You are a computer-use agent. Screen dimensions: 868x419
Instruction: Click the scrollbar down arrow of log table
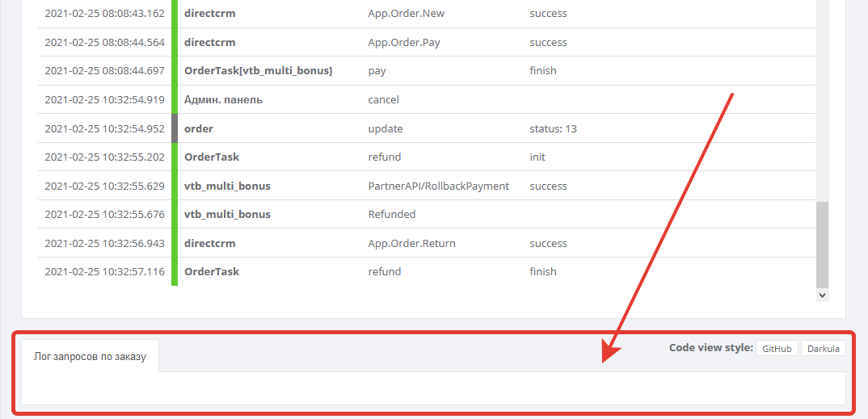(x=822, y=296)
